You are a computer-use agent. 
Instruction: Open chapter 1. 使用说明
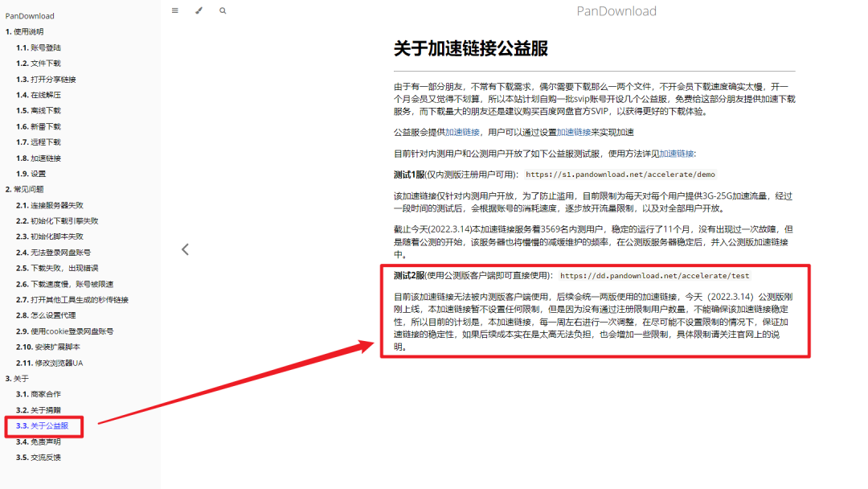tap(24, 31)
